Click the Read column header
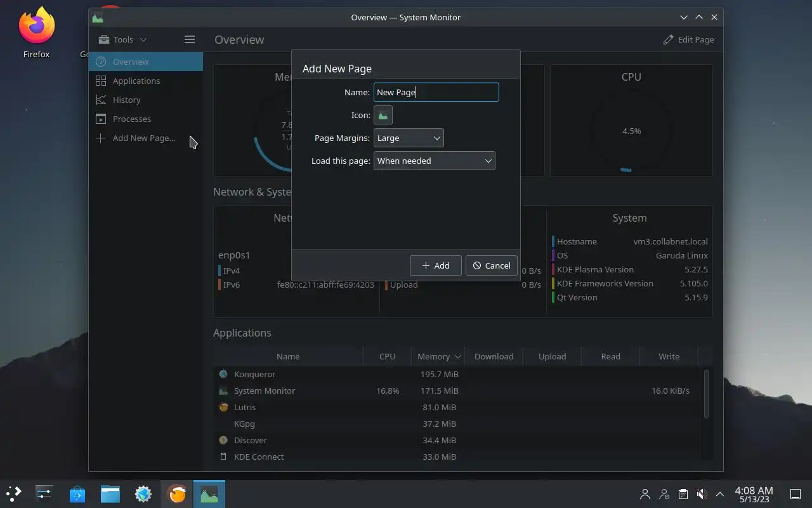Image resolution: width=812 pixels, height=508 pixels. click(x=610, y=356)
